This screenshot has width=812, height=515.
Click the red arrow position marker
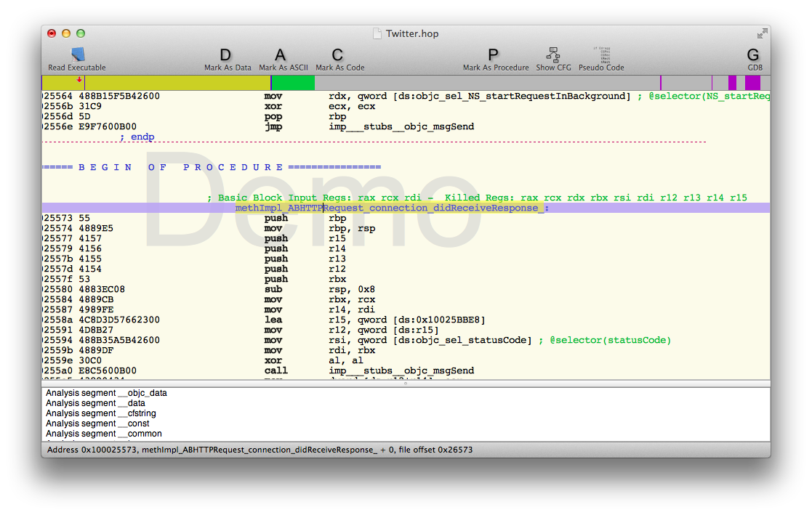click(x=79, y=79)
